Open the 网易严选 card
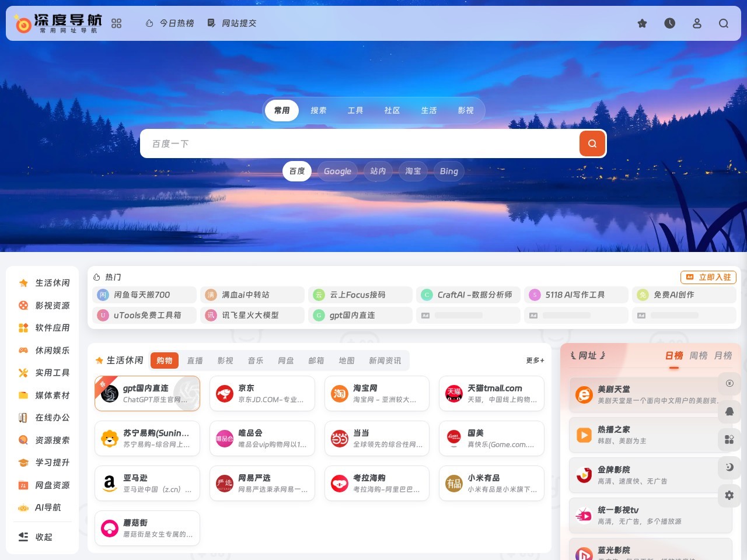 point(262,484)
